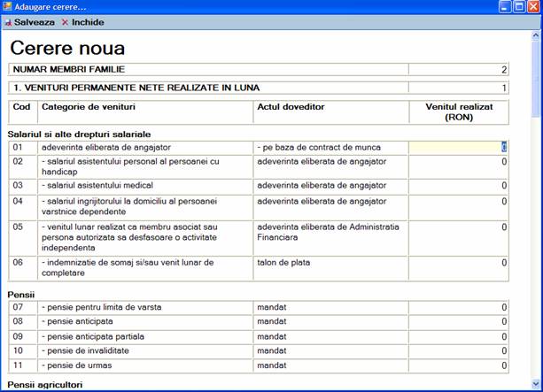Viewport: 543px width, 392px height.
Task: Click the 'Categorie de venituri' column header
Action: coord(89,106)
